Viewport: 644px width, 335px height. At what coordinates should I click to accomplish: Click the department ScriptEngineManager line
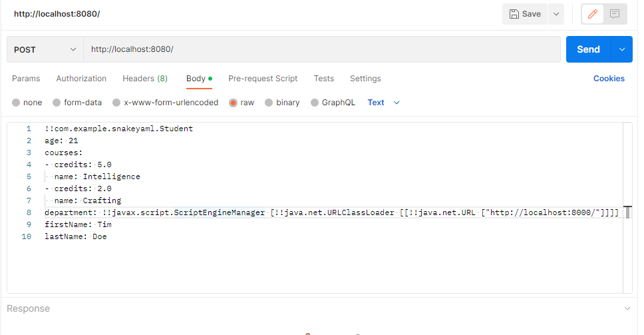pyautogui.click(x=331, y=212)
